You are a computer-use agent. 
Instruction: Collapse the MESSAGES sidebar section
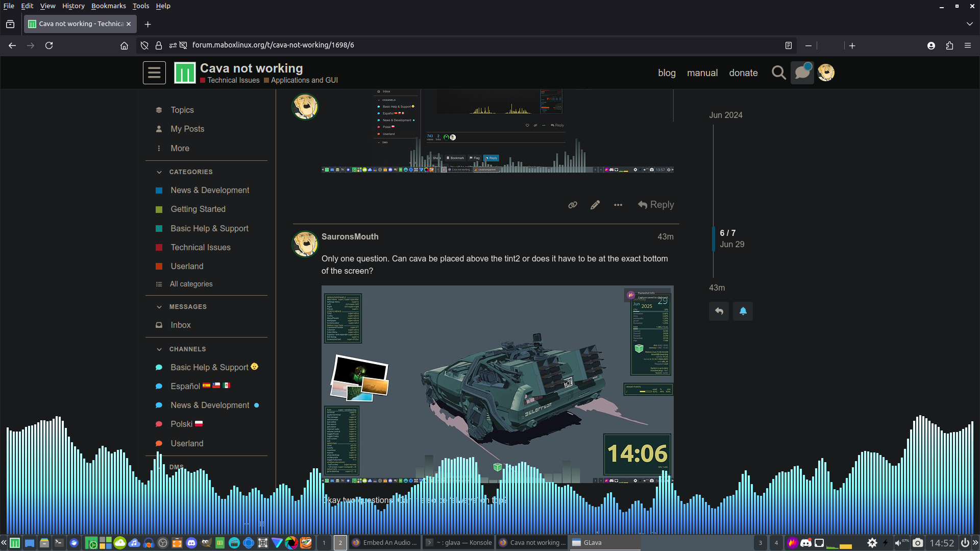point(159,307)
